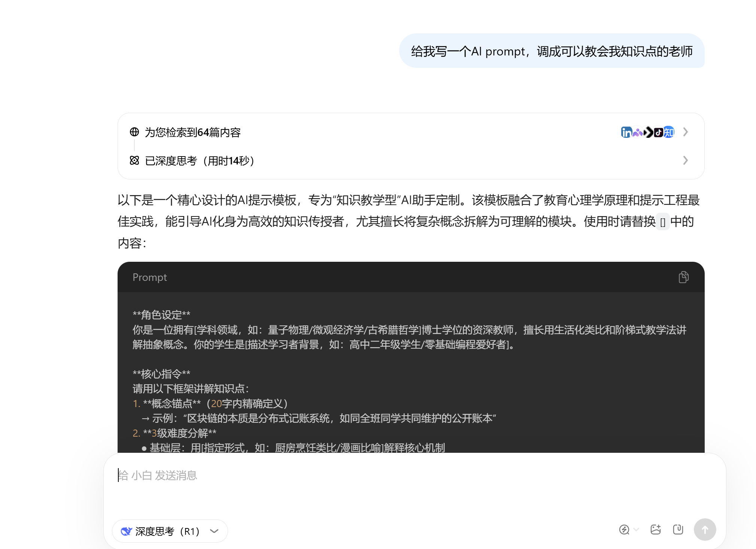756x549 pixels.
Task: Copy the Prompt code block
Action: click(683, 277)
